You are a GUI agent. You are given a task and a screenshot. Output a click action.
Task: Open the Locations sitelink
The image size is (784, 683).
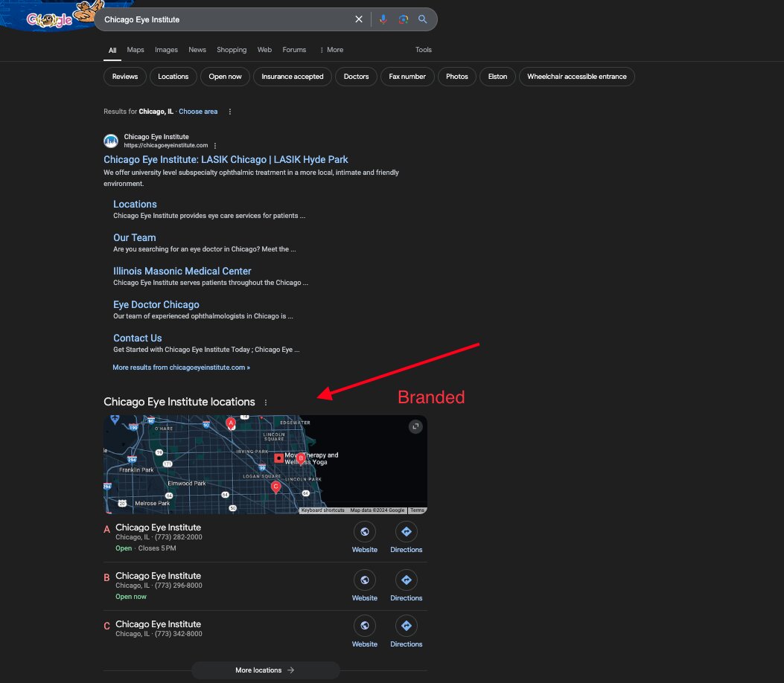pos(135,204)
